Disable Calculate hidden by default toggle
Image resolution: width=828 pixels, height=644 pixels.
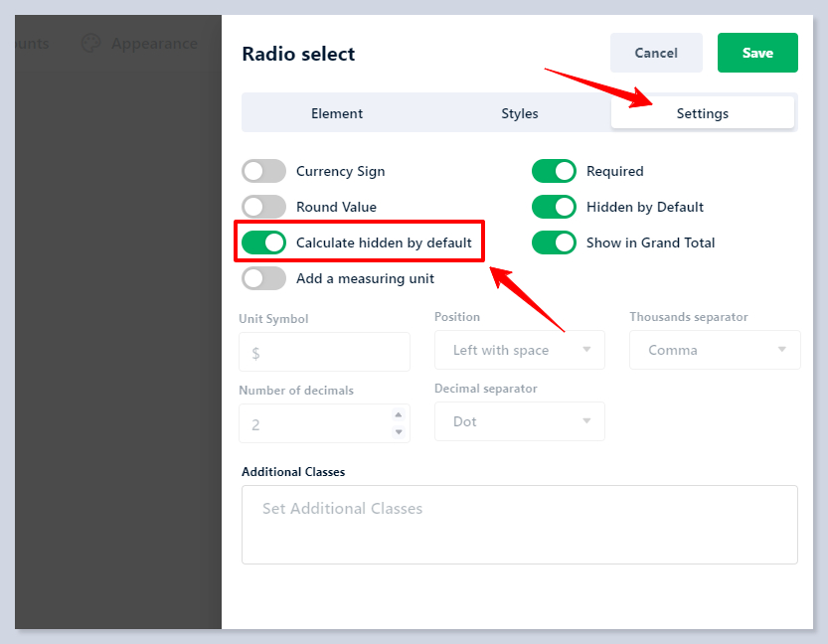point(263,242)
